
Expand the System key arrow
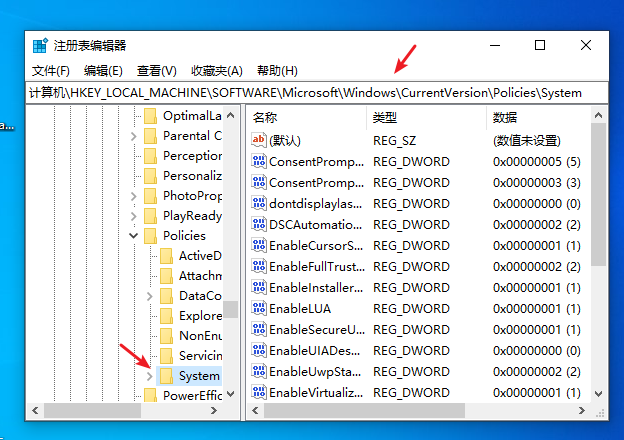tap(150, 376)
